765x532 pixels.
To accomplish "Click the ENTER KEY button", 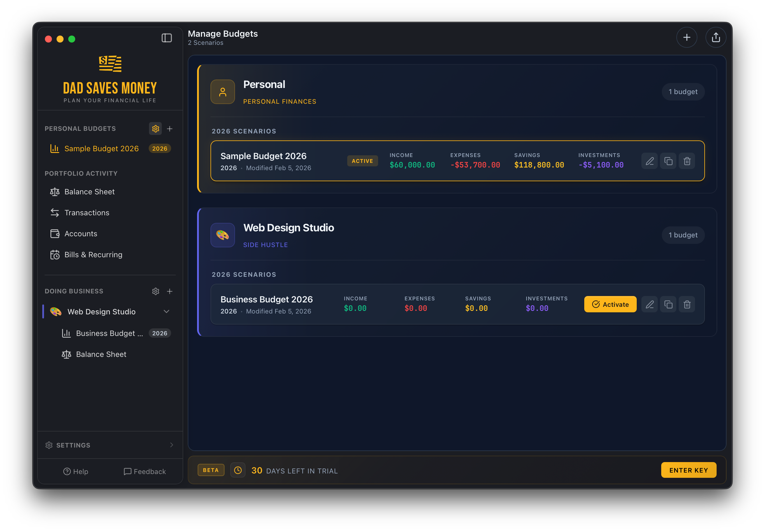I will click(x=688, y=470).
